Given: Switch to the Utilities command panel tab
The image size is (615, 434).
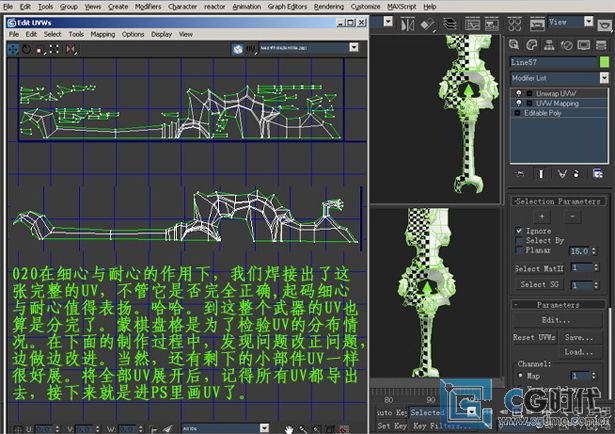Looking at the screenshot, I should [601, 45].
